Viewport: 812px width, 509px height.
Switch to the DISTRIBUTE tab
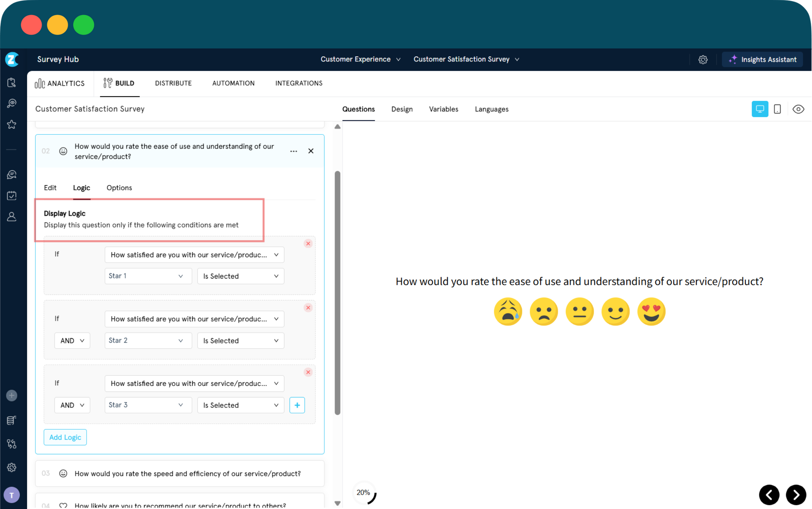[x=173, y=83]
